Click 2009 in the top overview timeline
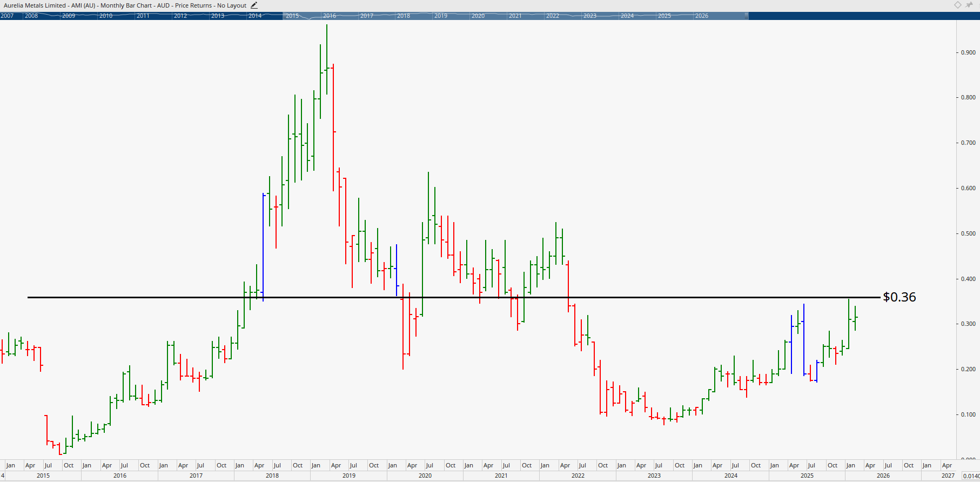The height and width of the screenshot is (482, 980). [x=69, y=16]
